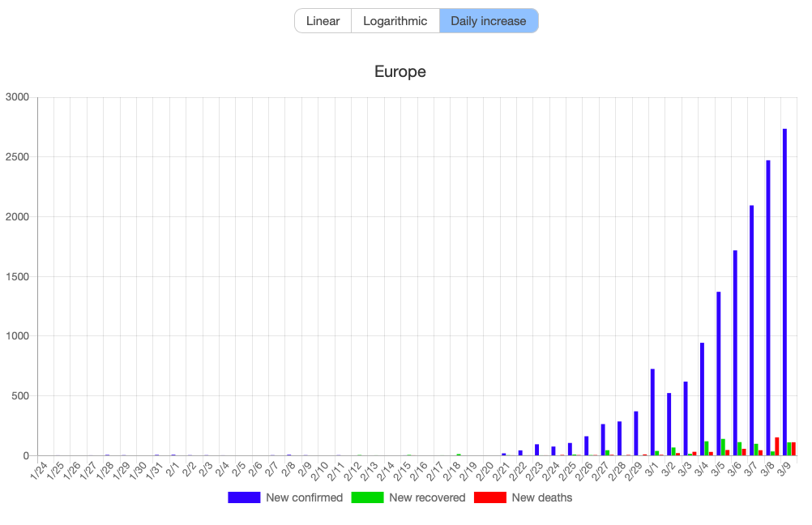Image resolution: width=812 pixels, height=525 pixels.
Task: Click the blue confirmed bar for 2/28
Action: [619, 438]
